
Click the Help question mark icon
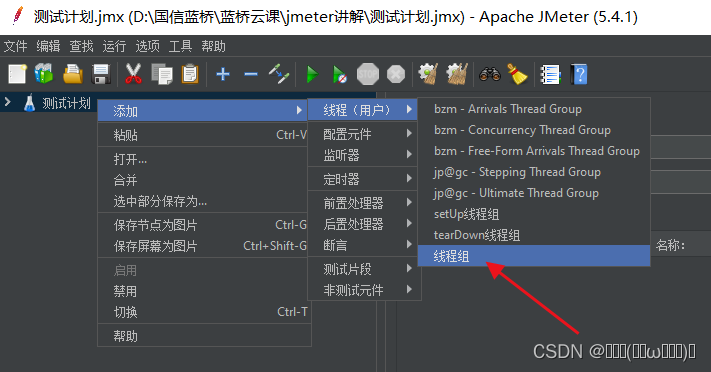coord(579,74)
